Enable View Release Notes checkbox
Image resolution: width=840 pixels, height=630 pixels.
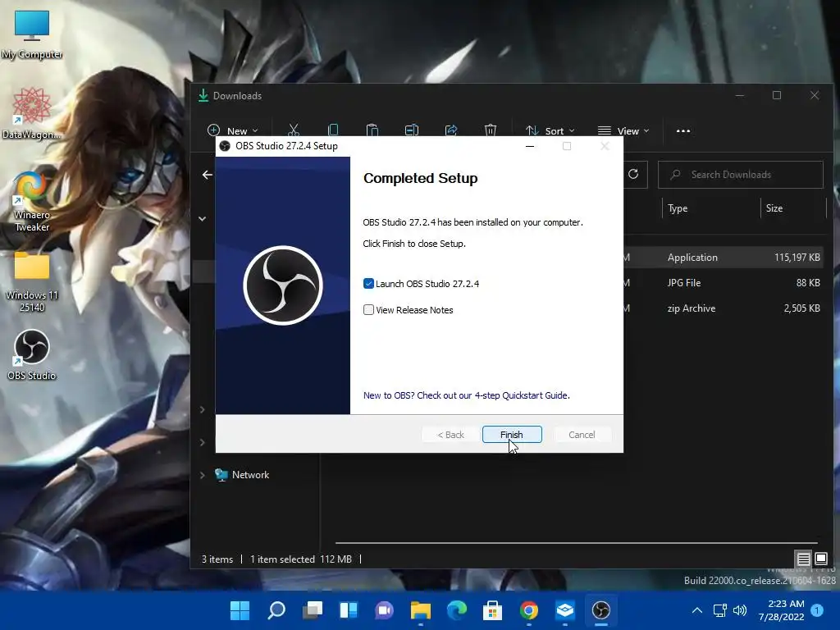tap(368, 309)
